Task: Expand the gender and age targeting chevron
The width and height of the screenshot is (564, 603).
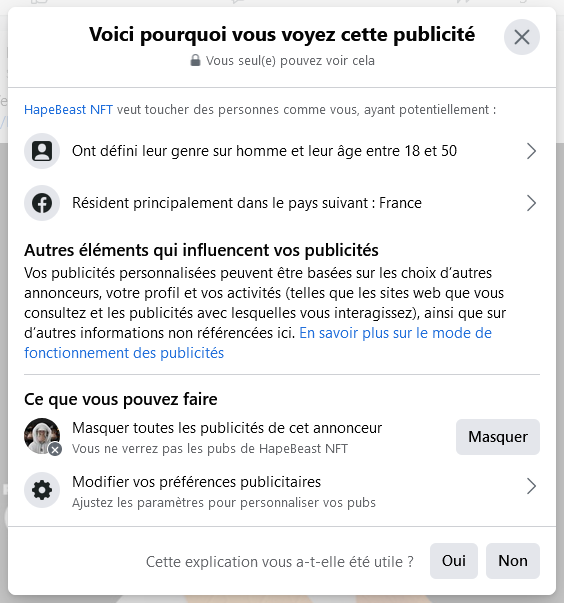Action: [x=531, y=151]
